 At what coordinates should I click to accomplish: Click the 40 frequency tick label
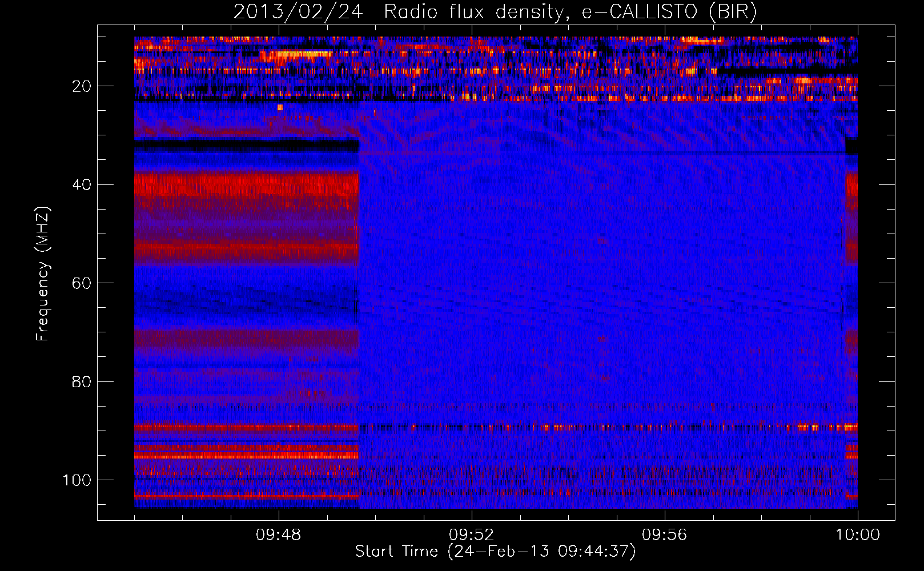(x=82, y=184)
